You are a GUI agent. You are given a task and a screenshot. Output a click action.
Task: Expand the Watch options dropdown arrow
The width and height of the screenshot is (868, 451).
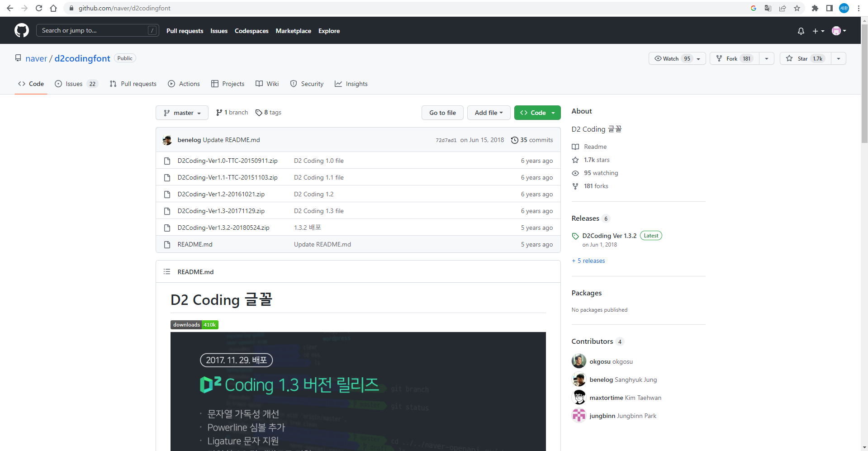699,58
